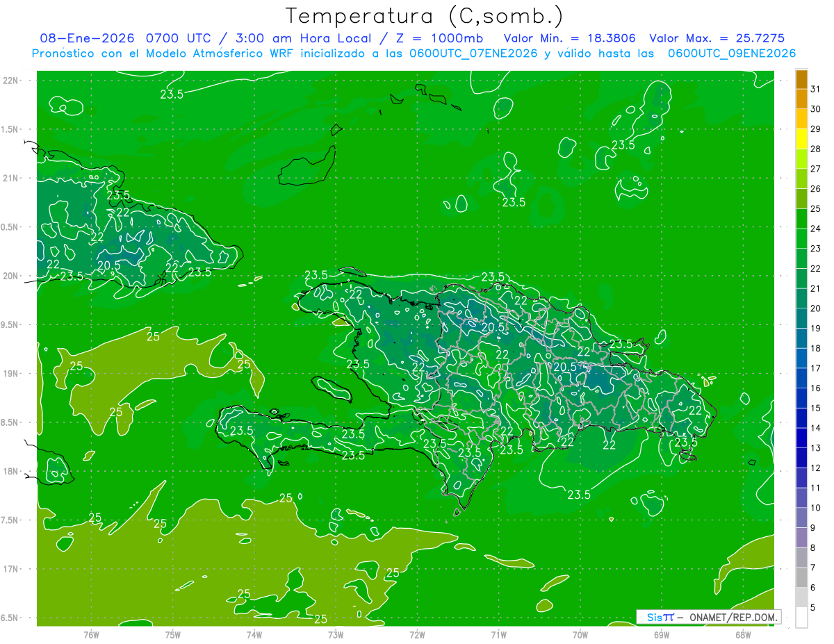Click the yellow legend swatch between 28 and 29
The image size is (834, 644).
pos(801,139)
